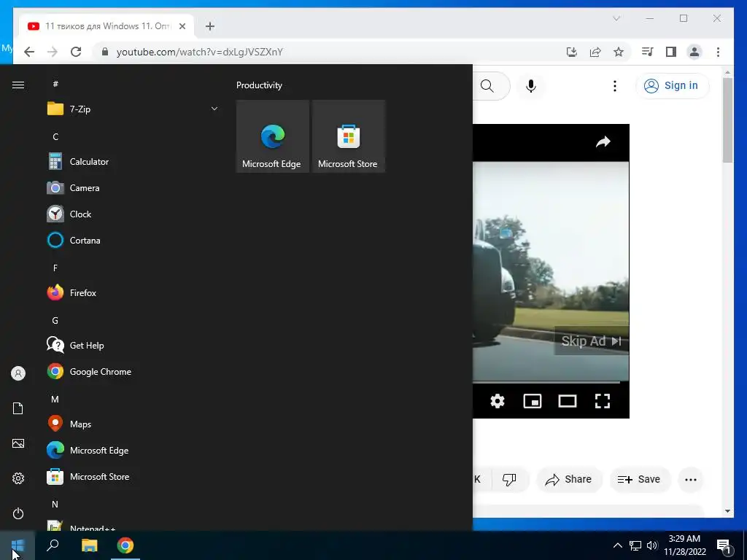747x560 pixels.
Task: Open Settings gear in Start sidebar
Action: pyautogui.click(x=18, y=478)
